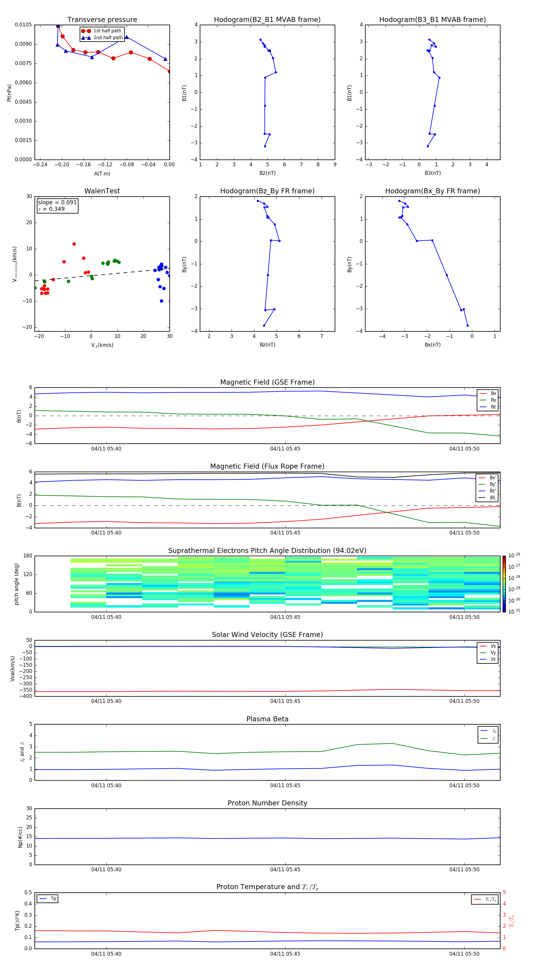Click the Hodogram(Bx_By FR frame) title

(x=432, y=191)
